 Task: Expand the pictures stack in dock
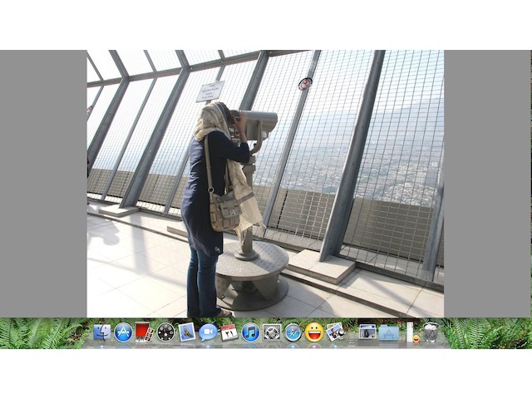coord(367,332)
